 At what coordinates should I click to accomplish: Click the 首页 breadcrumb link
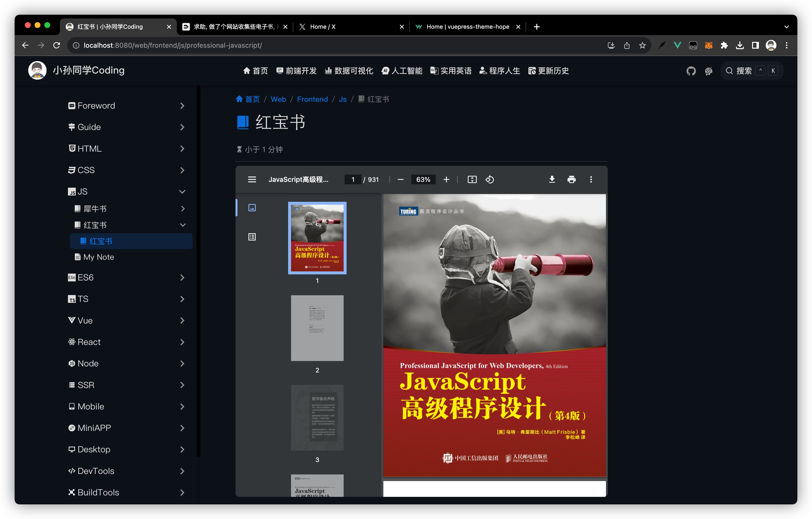[248, 99]
